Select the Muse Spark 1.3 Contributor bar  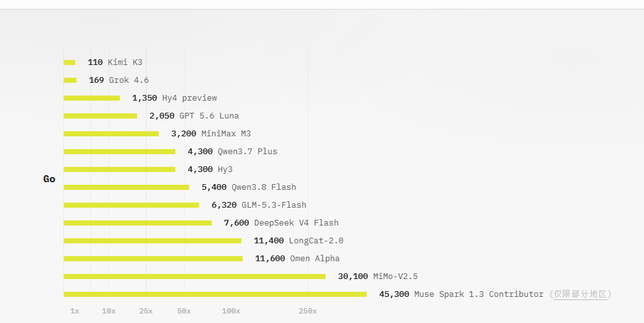click(x=215, y=294)
